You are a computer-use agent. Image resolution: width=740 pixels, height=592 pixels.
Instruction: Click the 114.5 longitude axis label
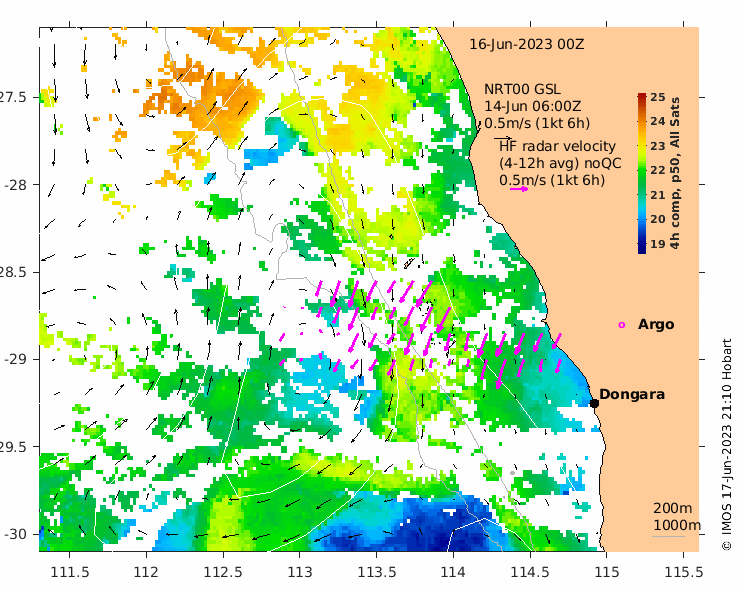click(x=530, y=573)
